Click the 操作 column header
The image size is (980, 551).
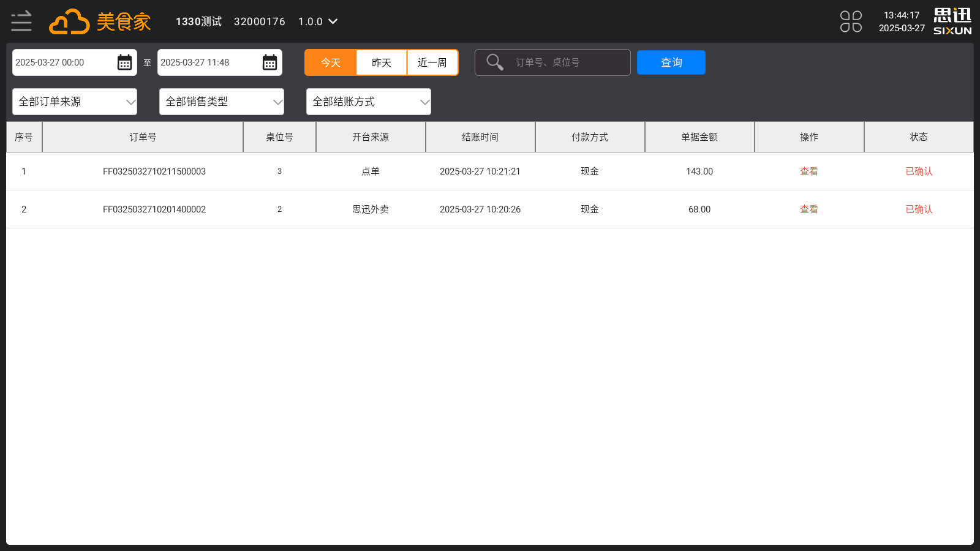(x=809, y=137)
